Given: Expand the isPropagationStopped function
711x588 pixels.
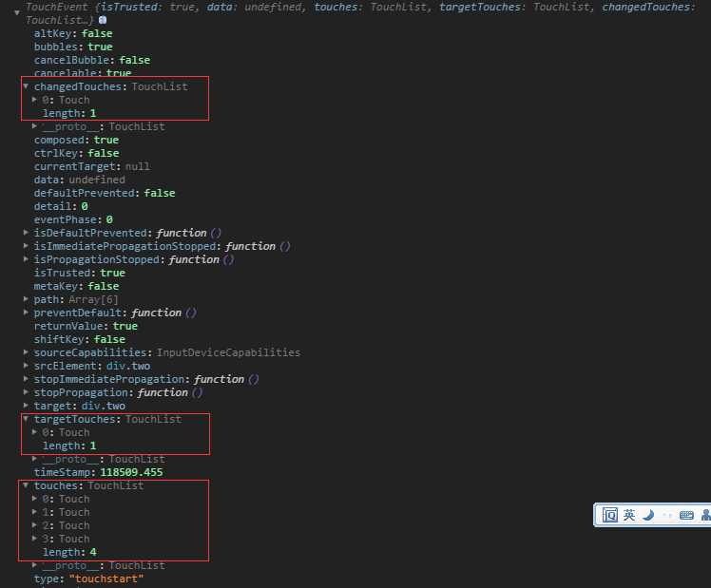Looking at the screenshot, I should coord(26,259).
